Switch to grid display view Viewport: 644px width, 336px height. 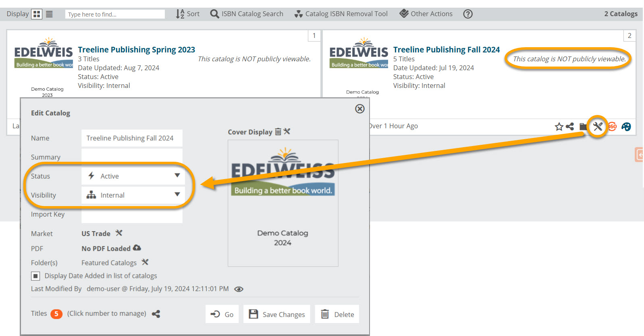tap(37, 14)
